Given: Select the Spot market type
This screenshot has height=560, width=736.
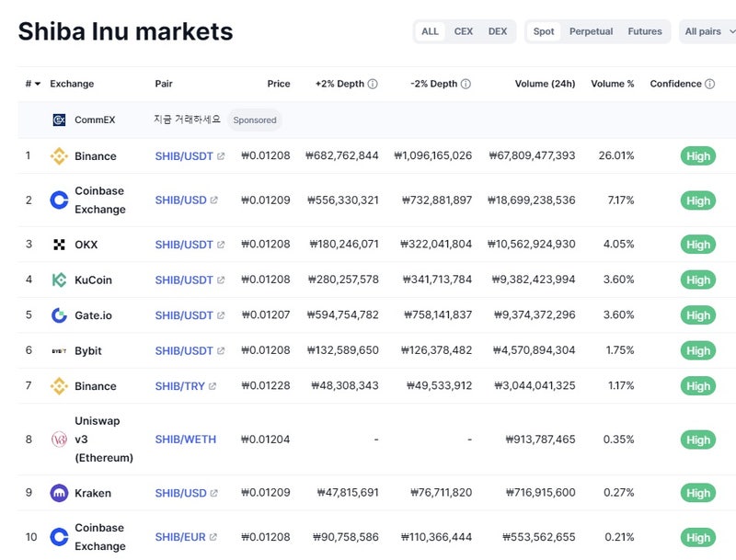Looking at the screenshot, I should 544,31.
